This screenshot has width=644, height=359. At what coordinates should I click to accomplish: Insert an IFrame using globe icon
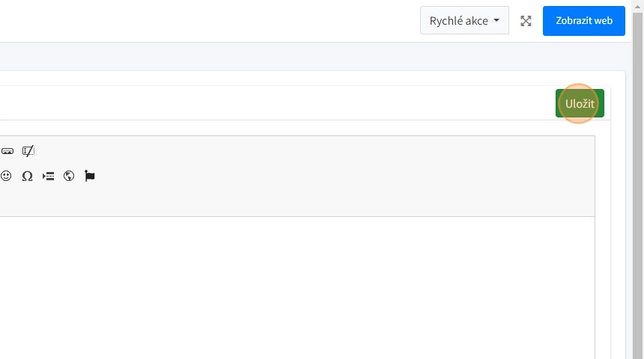pyautogui.click(x=69, y=177)
